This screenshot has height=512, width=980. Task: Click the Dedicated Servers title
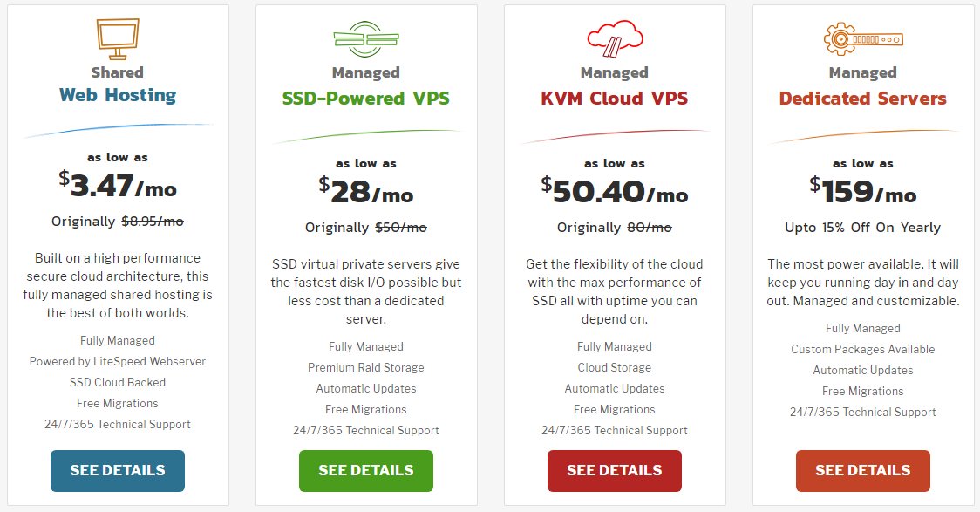863,99
